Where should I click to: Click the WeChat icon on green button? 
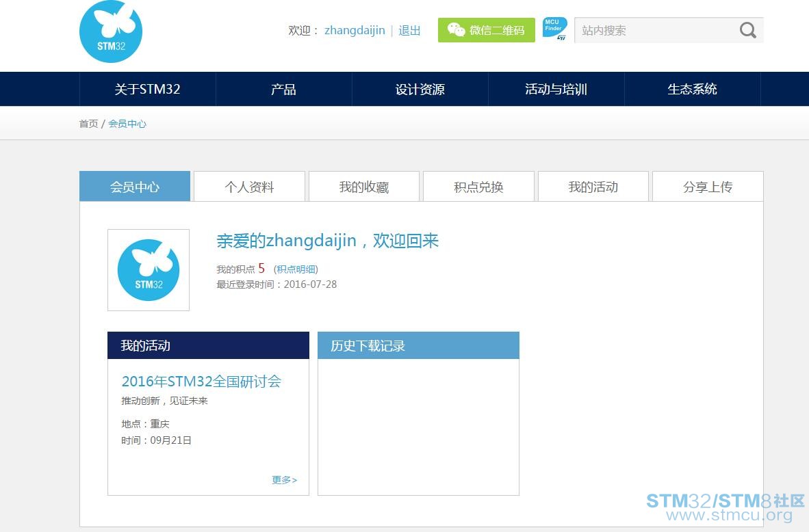(456, 30)
